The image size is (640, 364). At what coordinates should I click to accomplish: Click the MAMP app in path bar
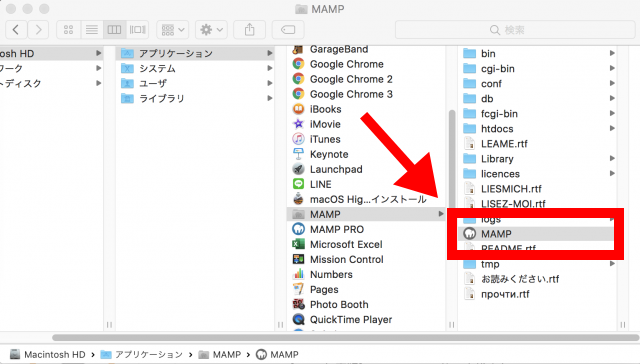(x=277, y=354)
